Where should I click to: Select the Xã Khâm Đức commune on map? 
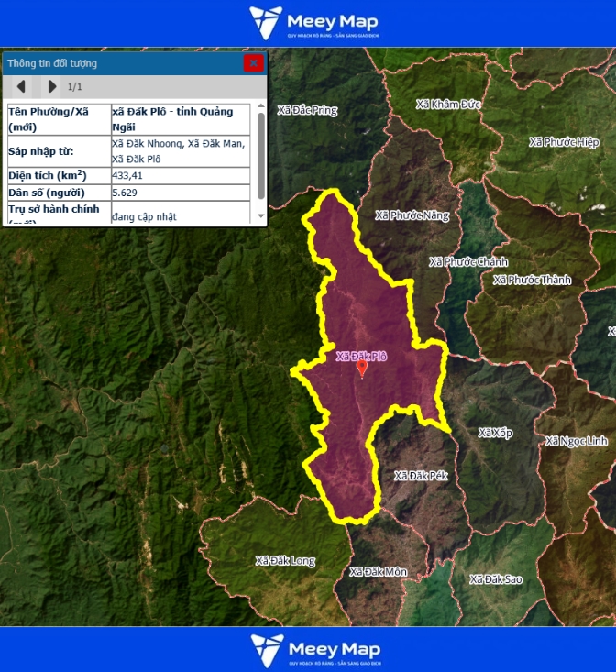(x=448, y=105)
